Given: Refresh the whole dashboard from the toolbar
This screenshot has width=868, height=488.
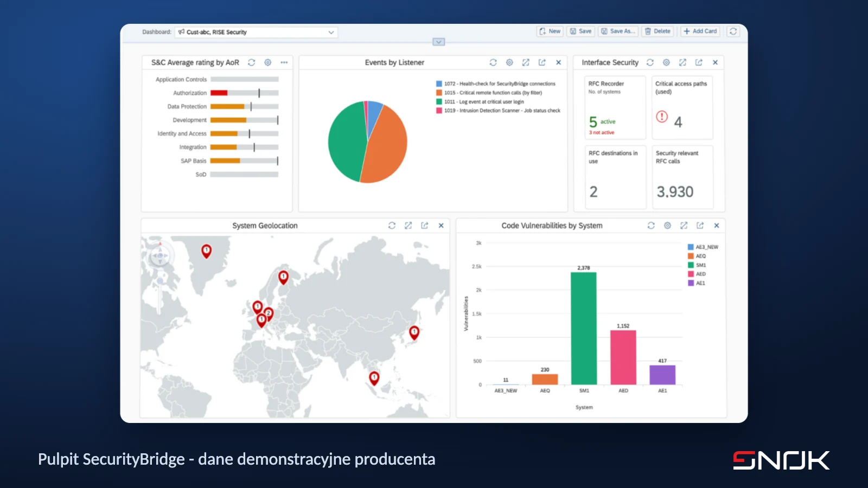Looking at the screenshot, I should [733, 31].
